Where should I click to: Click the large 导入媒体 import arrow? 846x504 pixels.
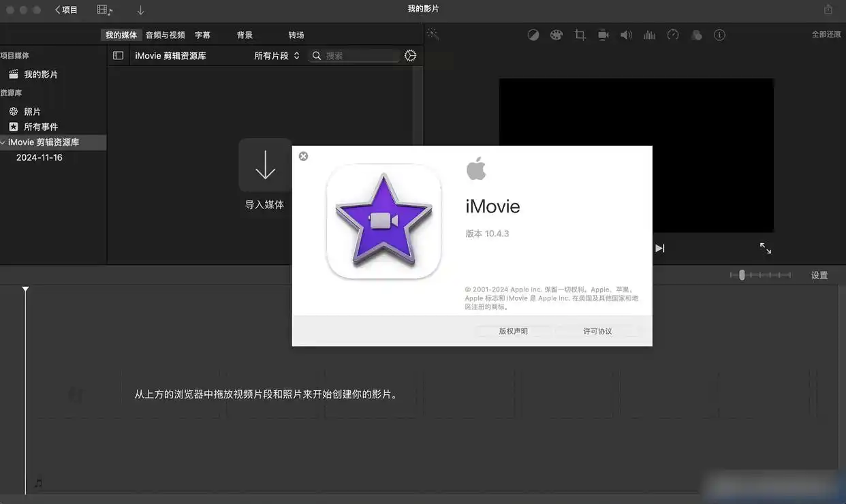pyautogui.click(x=265, y=165)
